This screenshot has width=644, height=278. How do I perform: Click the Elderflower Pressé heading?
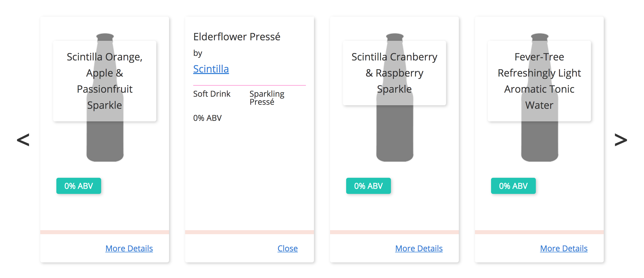pos(237,37)
